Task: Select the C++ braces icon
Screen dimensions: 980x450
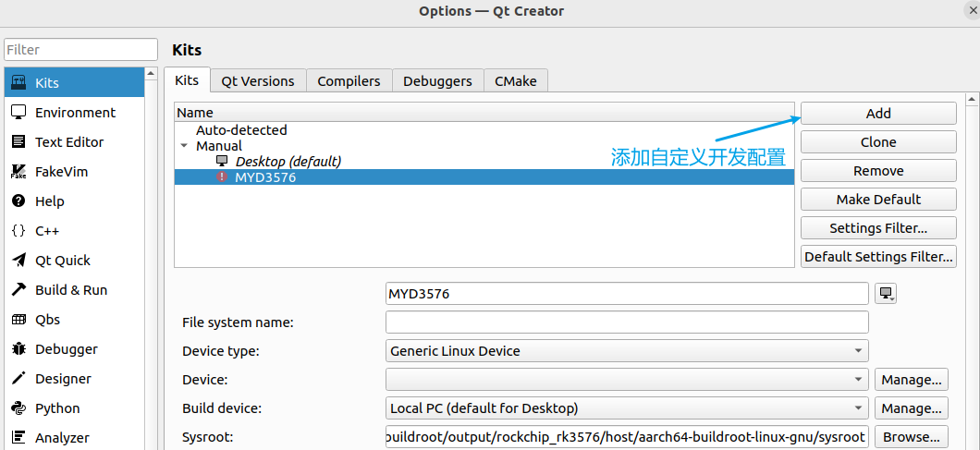Action: 18,231
